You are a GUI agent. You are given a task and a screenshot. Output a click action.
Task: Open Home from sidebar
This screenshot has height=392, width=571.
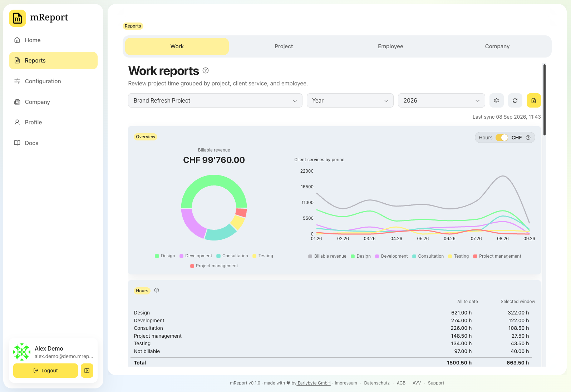pos(53,40)
